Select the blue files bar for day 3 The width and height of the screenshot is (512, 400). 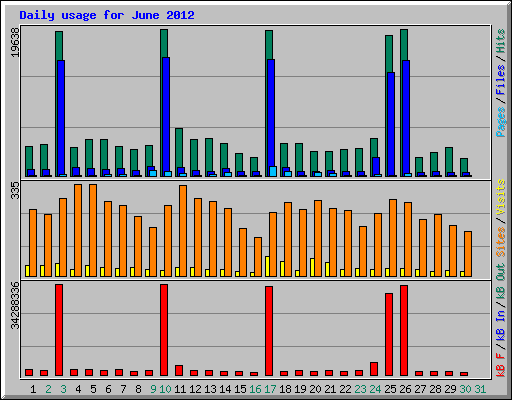click(61, 118)
